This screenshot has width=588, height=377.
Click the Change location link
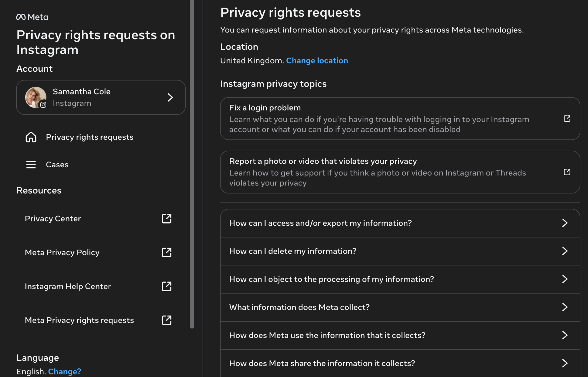pos(317,61)
